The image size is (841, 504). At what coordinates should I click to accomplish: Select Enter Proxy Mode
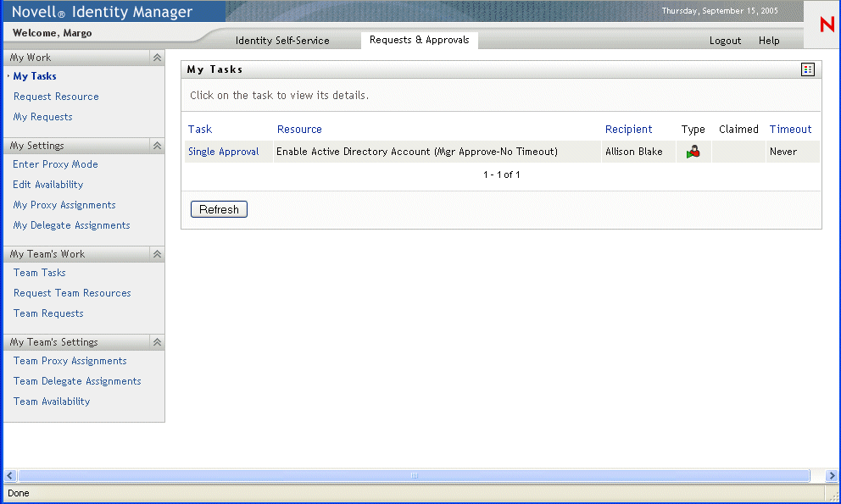[x=55, y=164]
